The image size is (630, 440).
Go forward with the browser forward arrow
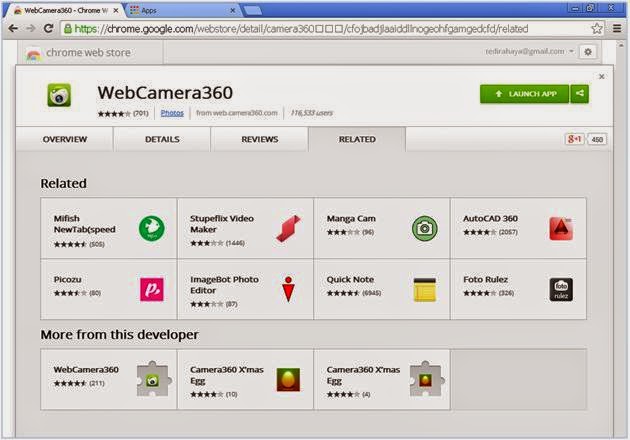tap(31, 29)
